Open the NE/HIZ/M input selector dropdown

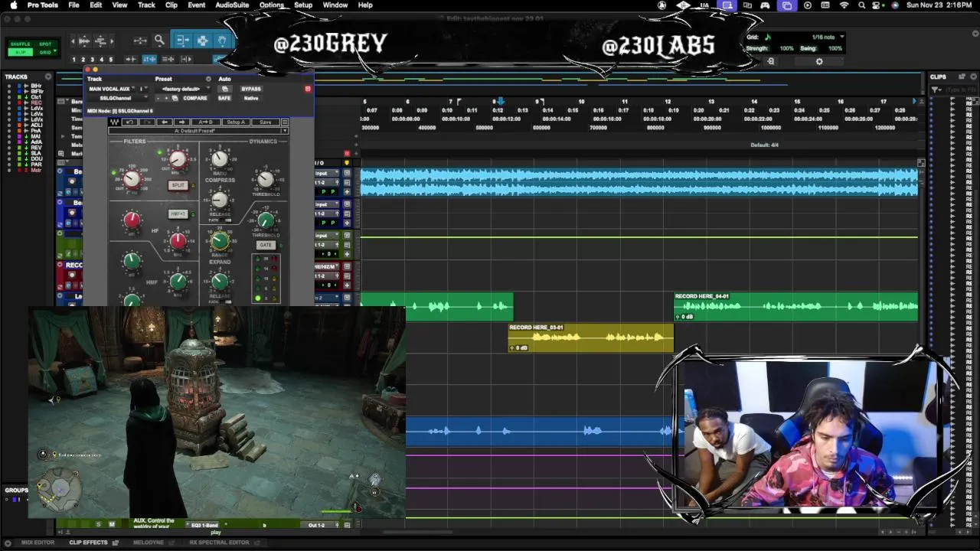tap(327, 266)
